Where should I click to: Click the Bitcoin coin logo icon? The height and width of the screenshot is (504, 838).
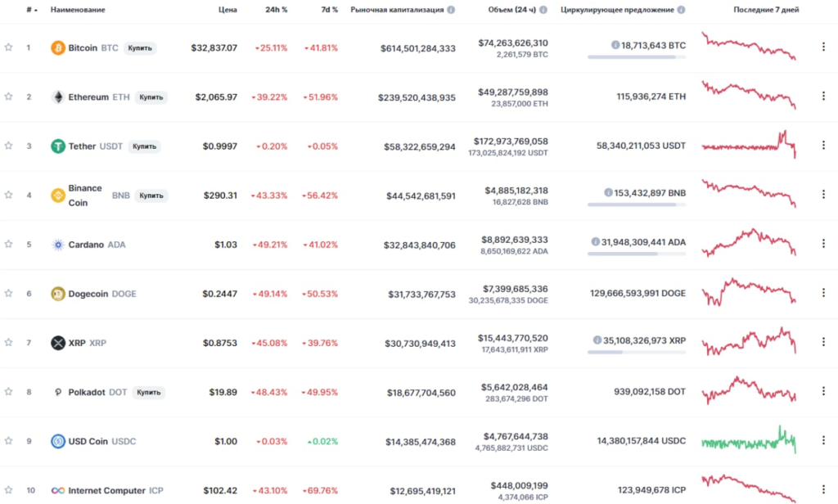click(x=58, y=47)
